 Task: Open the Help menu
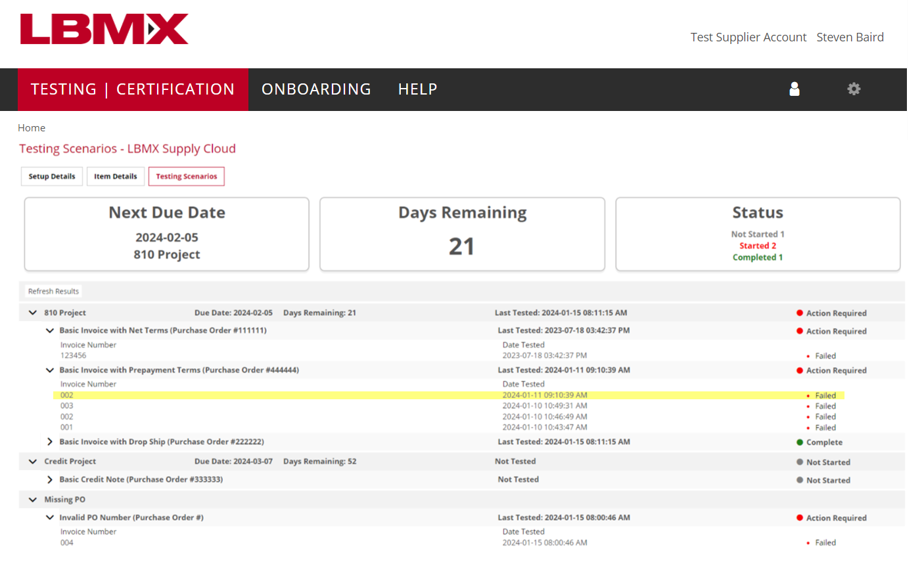(x=417, y=89)
